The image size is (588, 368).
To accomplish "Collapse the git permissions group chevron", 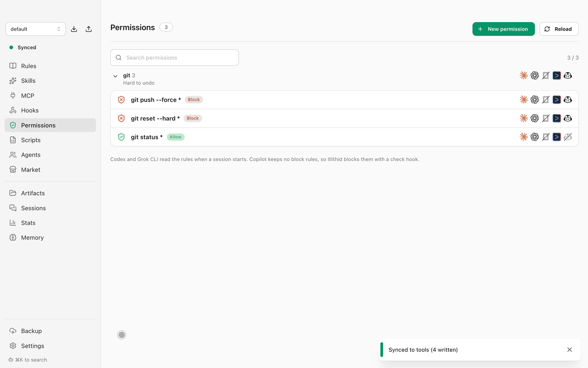I will (115, 76).
